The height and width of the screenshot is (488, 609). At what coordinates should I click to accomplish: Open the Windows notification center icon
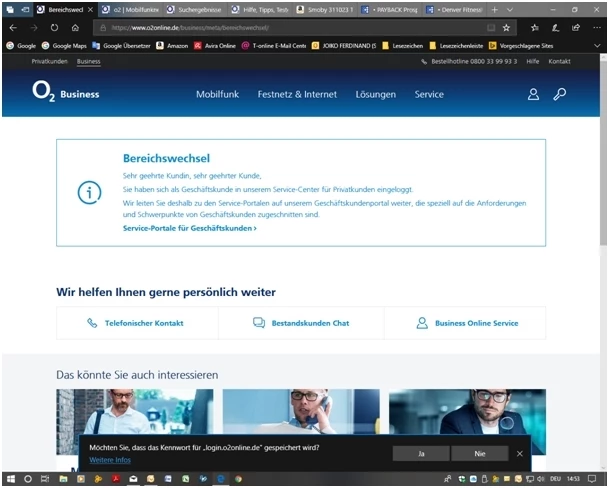click(x=592, y=479)
